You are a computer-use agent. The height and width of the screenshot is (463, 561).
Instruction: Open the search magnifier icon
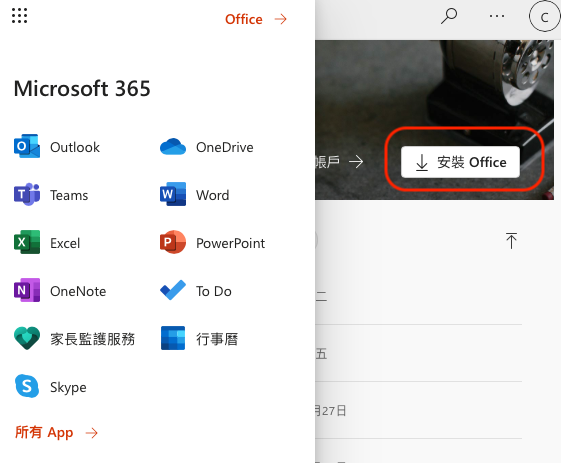449,16
